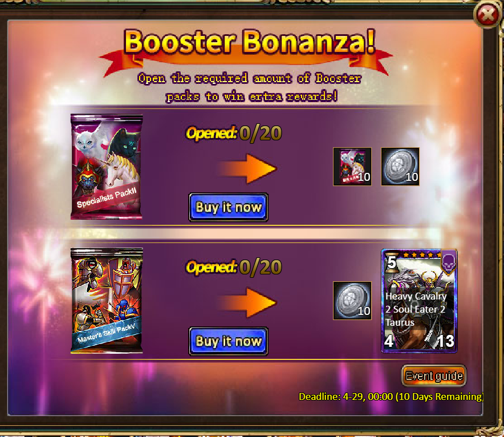
Task: Buy the Master's Skill Pack V now
Action: pyautogui.click(x=229, y=341)
